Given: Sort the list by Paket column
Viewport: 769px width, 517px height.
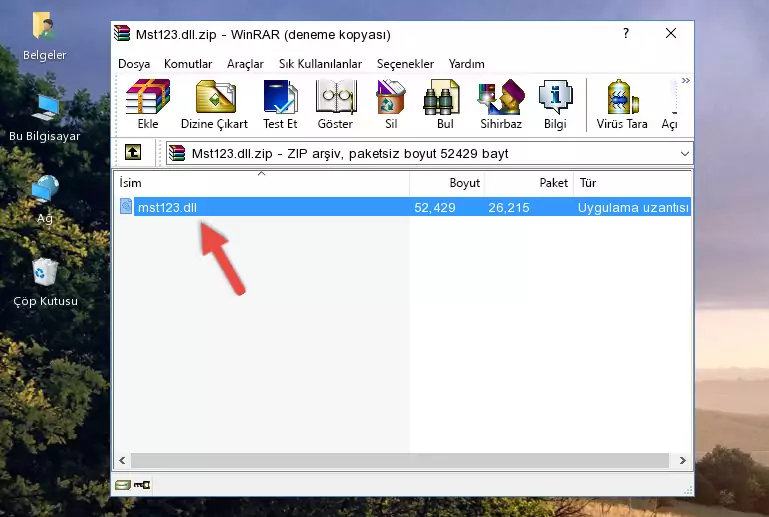Looking at the screenshot, I should [529, 183].
